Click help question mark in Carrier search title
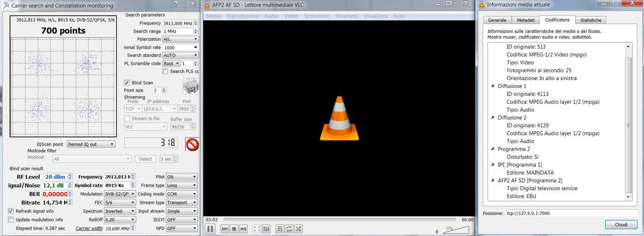The height and width of the screenshot is (236, 644). (176, 5)
